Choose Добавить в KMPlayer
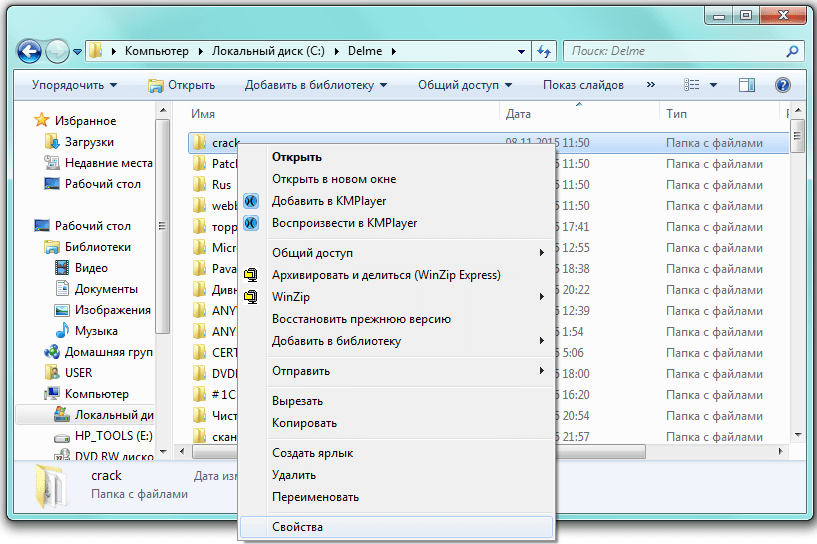This screenshot has width=817, height=544. (x=396, y=201)
